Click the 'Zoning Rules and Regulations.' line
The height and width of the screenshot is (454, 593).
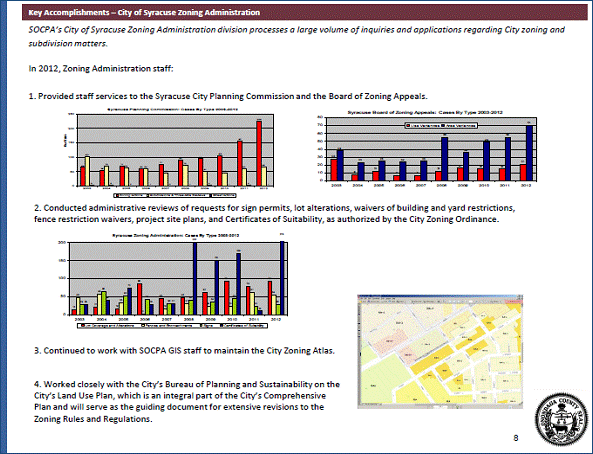tap(93, 419)
